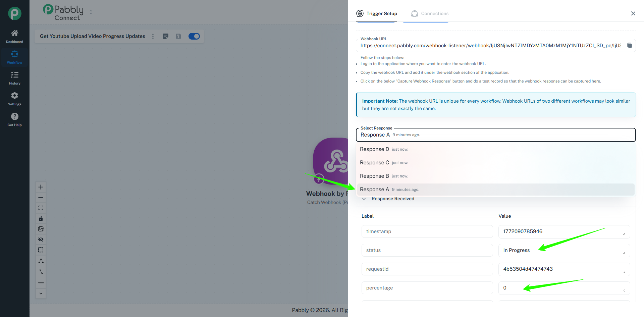Collapse the Response Received section
The image size is (644, 317).
(x=364, y=199)
